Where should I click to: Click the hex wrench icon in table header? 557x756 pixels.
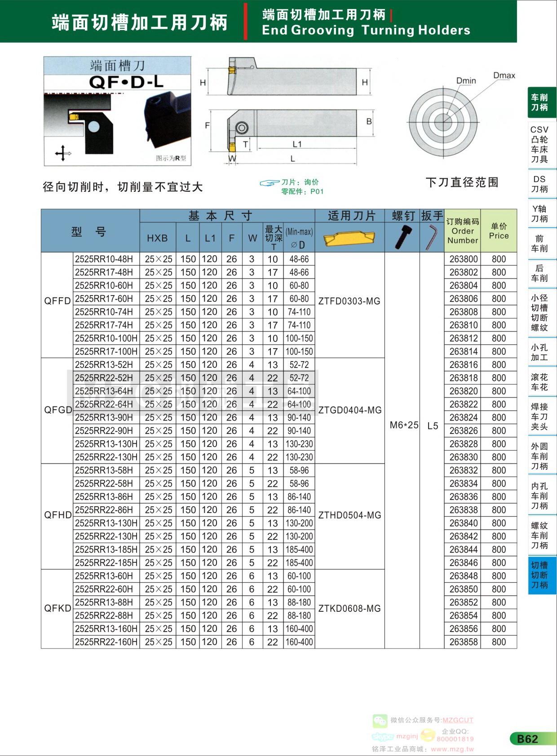(x=431, y=237)
